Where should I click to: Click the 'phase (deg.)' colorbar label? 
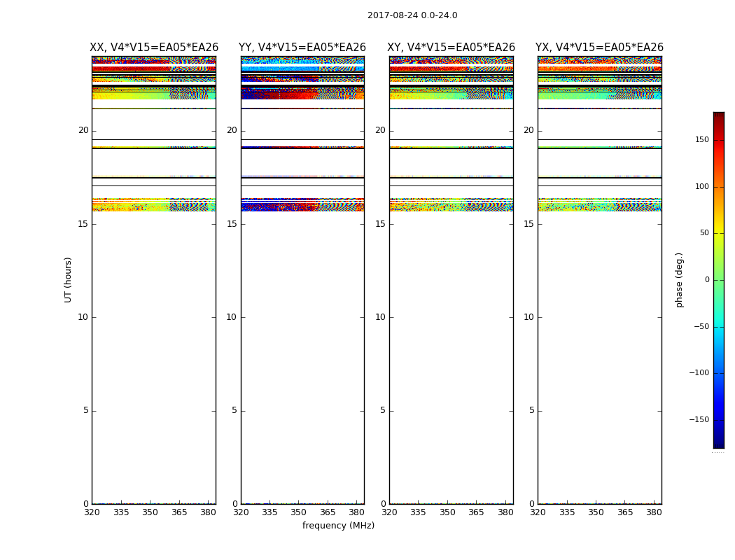point(680,280)
